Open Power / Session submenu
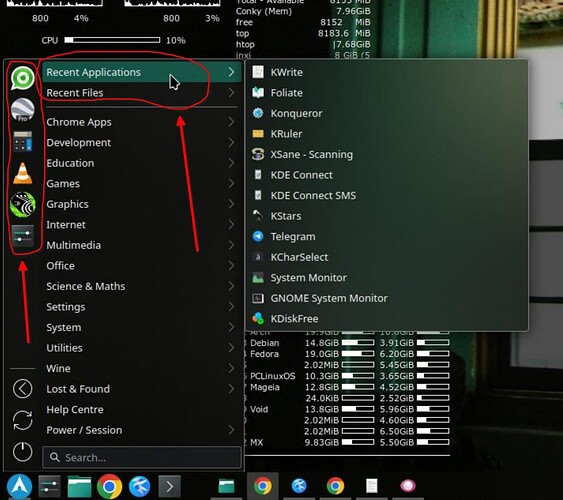This screenshot has width=563, height=500. tap(142, 430)
